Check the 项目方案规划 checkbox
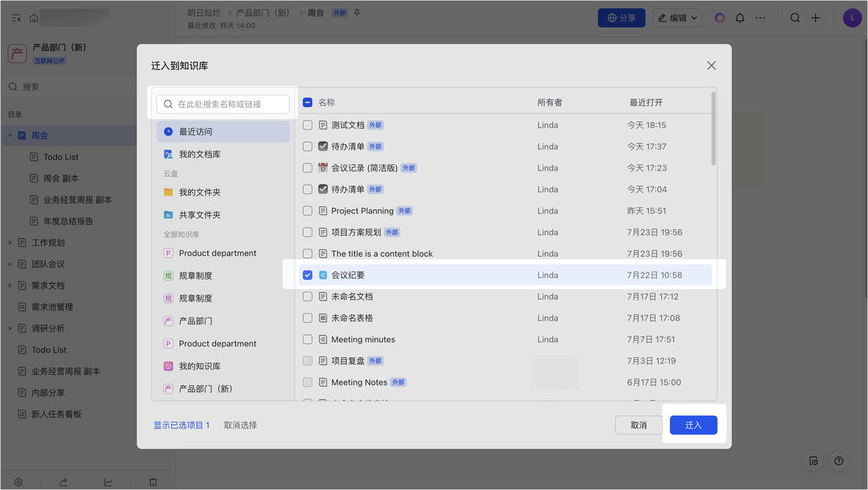The image size is (868, 490). 308,232
